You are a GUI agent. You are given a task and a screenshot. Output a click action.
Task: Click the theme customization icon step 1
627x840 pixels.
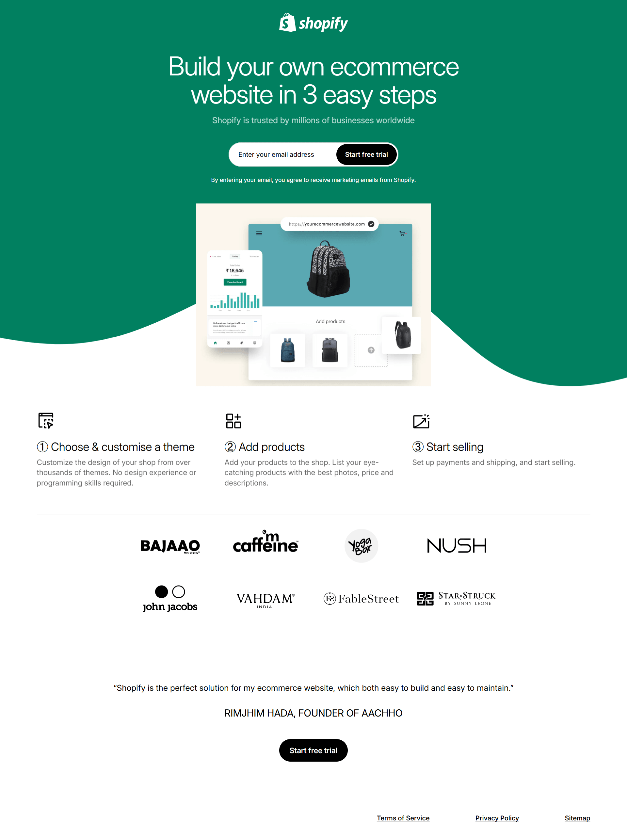tap(46, 420)
